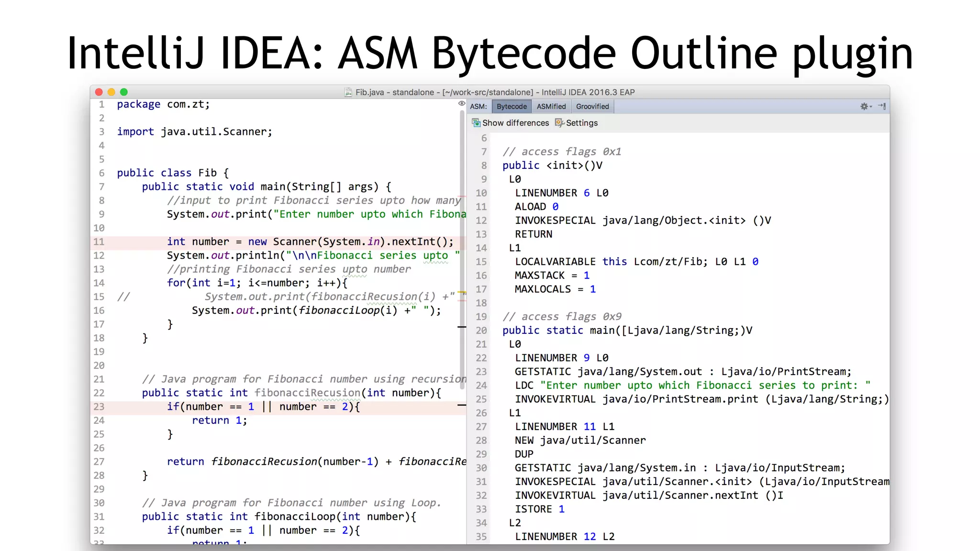Click the 'for(int i=1; i<=number; i++){' line
Viewport: 980px width, 551px height.
tap(257, 283)
